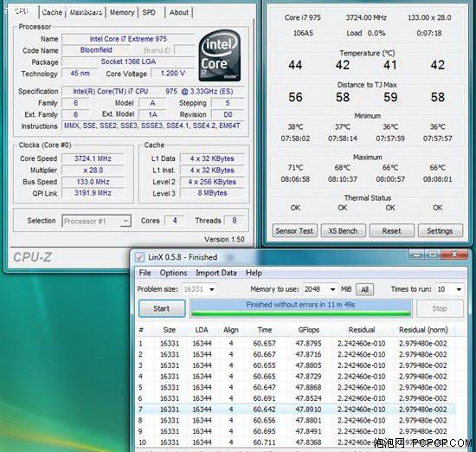
Task: Open the Memory tab in CPU-Z
Action: [122, 12]
